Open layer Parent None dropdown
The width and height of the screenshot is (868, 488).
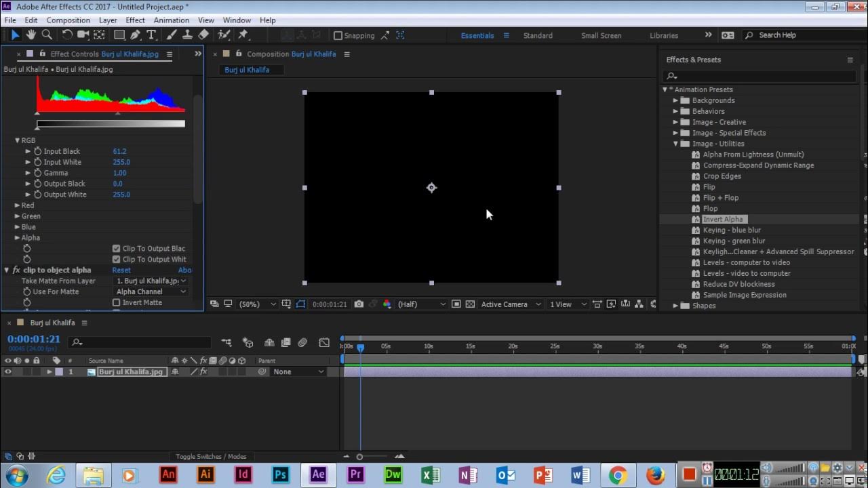point(298,372)
